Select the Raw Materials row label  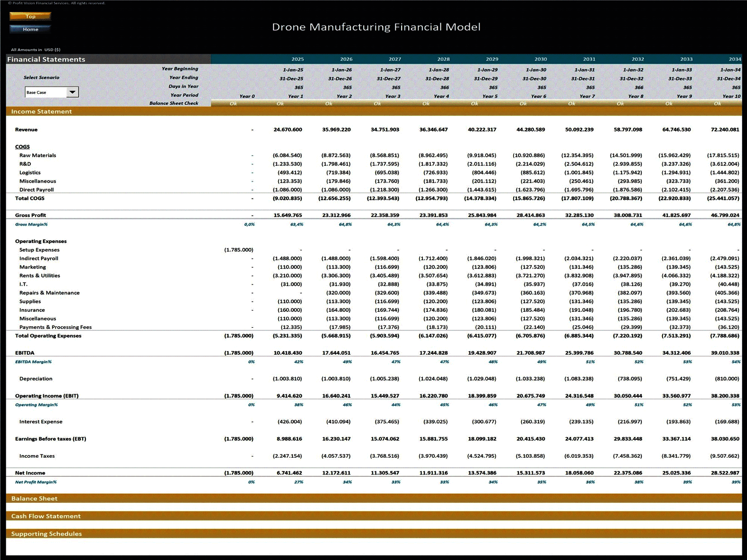coord(38,155)
